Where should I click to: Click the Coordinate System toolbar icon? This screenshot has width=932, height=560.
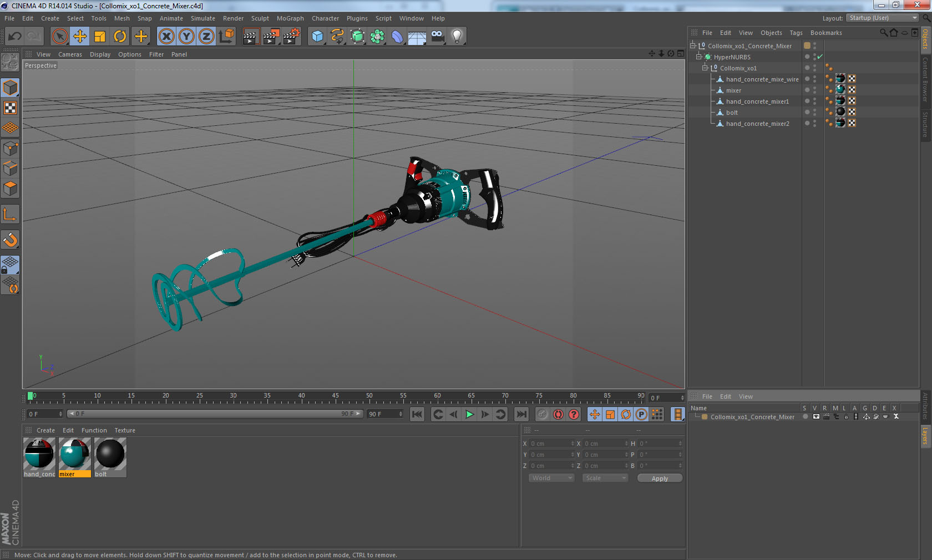pos(226,37)
